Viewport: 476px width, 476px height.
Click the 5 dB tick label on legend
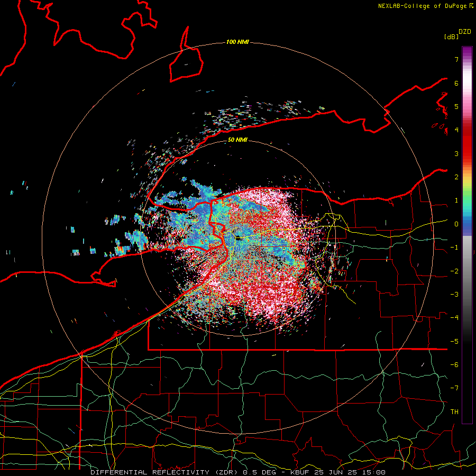(456, 106)
